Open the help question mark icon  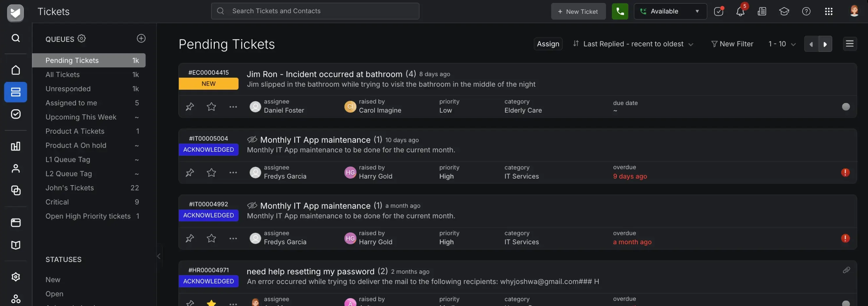click(x=806, y=11)
